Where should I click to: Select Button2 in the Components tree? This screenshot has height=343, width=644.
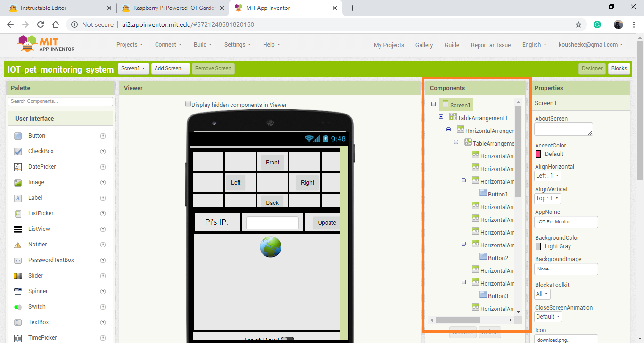[x=498, y=258]
